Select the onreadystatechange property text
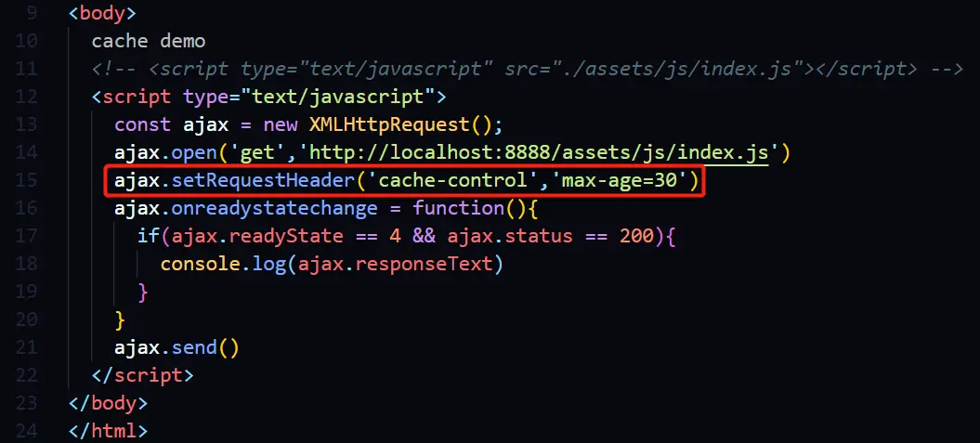 point(274,209)
